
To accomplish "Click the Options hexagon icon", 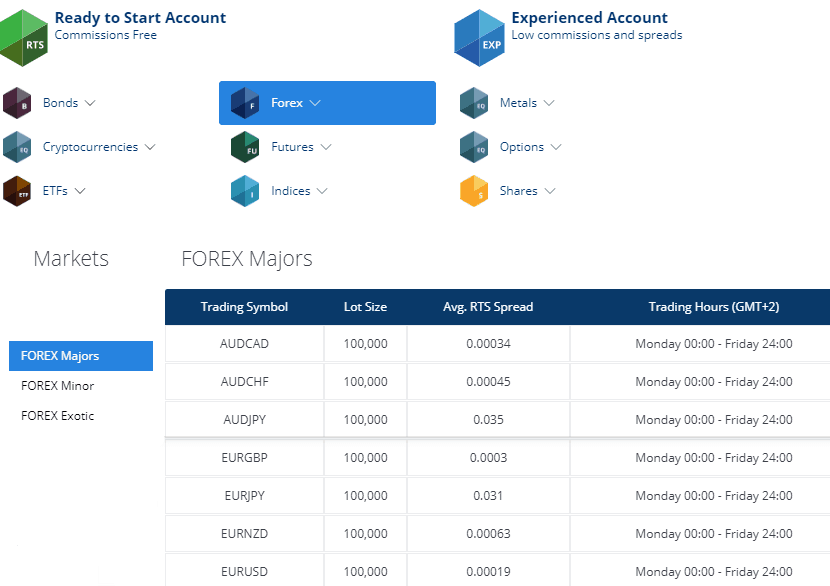I will point(473,146).
